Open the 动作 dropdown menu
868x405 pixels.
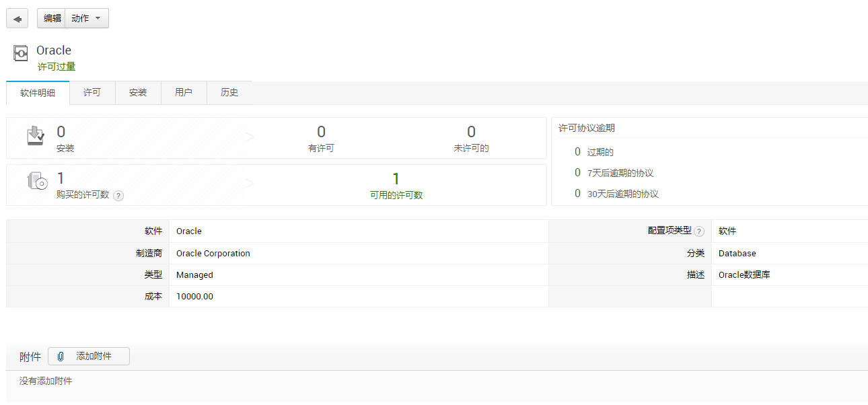point(87,19)
